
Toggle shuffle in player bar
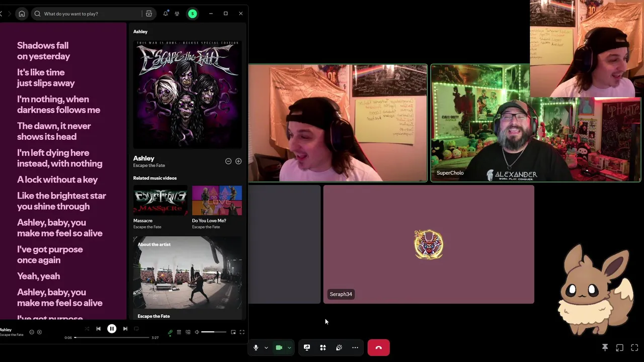click(x=87, y=329)
